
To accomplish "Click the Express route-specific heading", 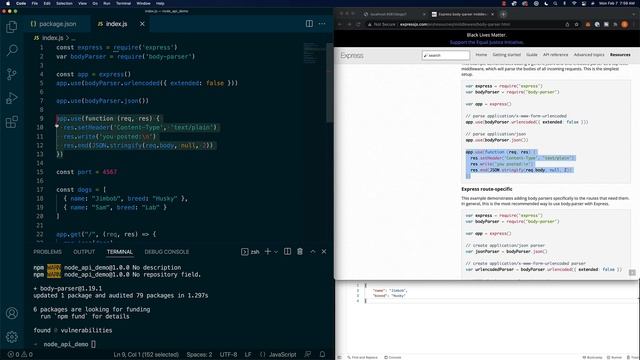I will coord(487,189).
